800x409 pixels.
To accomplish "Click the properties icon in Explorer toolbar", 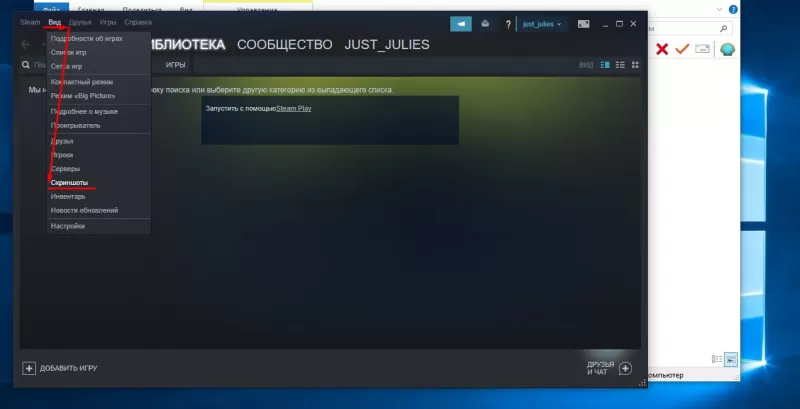I will 703,49.
